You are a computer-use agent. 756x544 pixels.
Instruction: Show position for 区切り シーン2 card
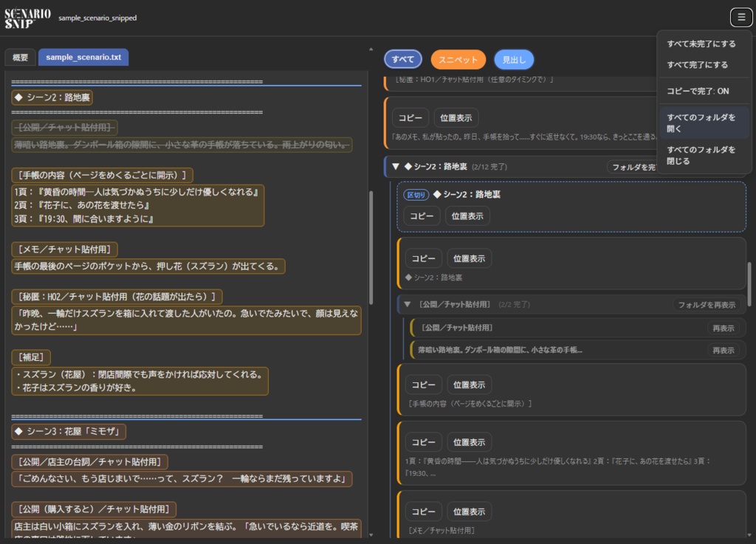point(467,216)
